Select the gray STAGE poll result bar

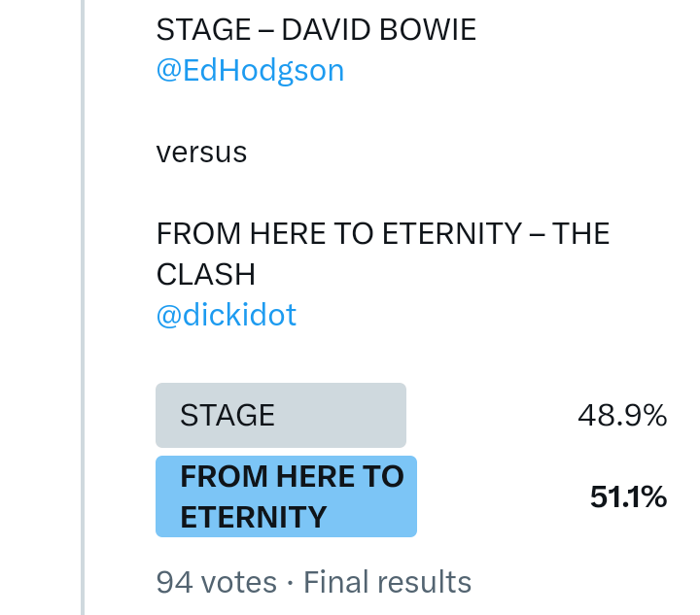tap(281, 416)
